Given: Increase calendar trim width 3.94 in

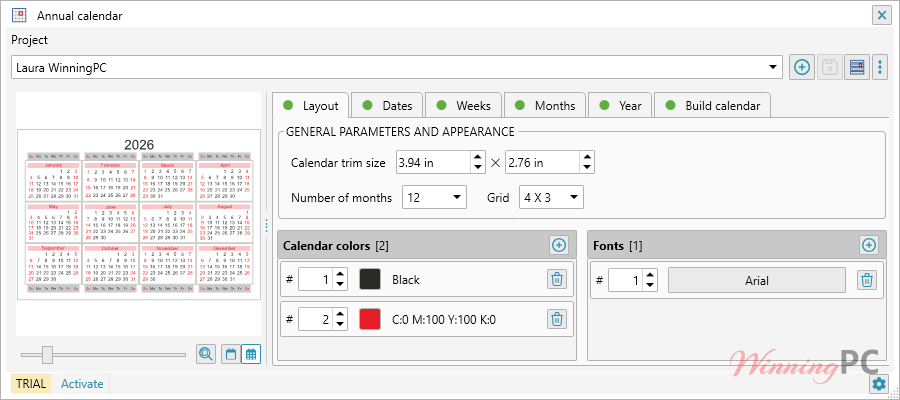Looking at the screenshot, I should point(478,157).
